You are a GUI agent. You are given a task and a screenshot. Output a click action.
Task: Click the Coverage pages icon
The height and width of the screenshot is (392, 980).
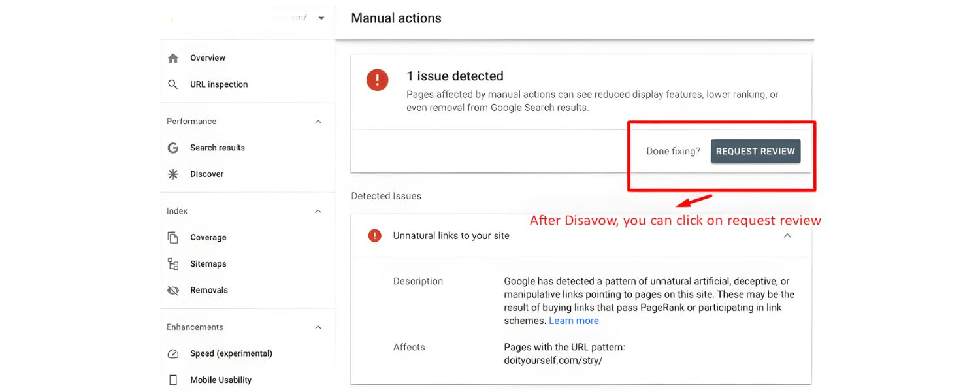(x=173, y=238)
